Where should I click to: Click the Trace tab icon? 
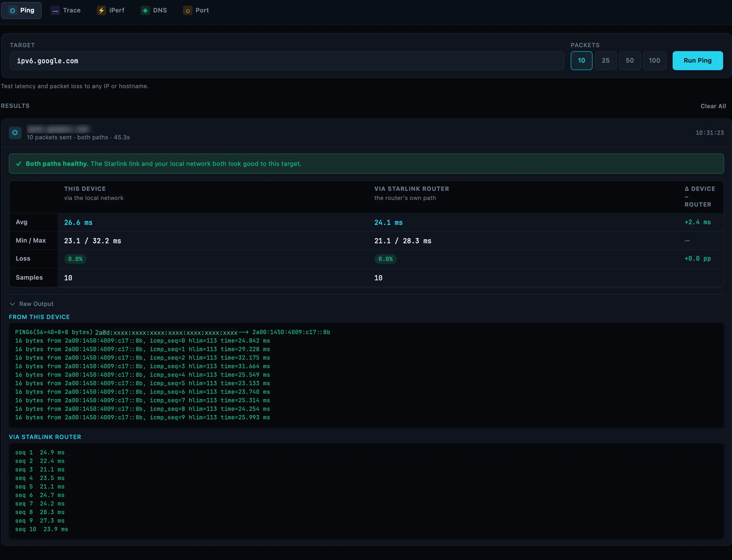click(55, 11)
